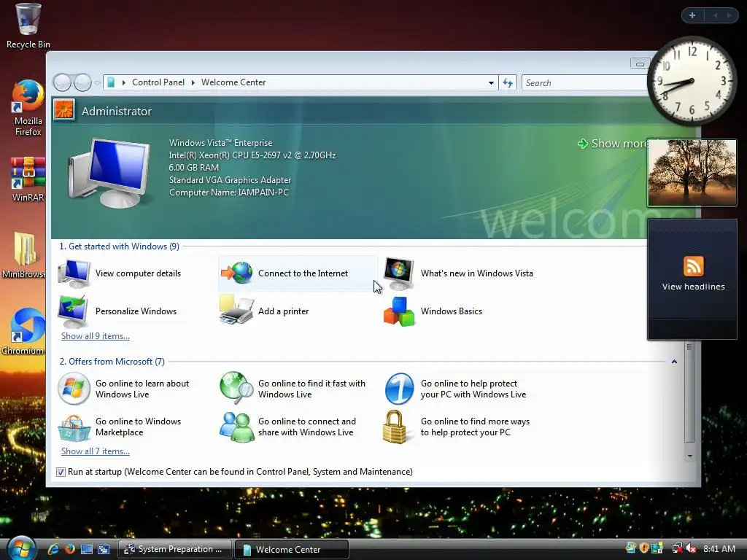This screenshot has height=560, width=747.
Task: Open What's new in Windows Vista icon
Action: (399, 273)
